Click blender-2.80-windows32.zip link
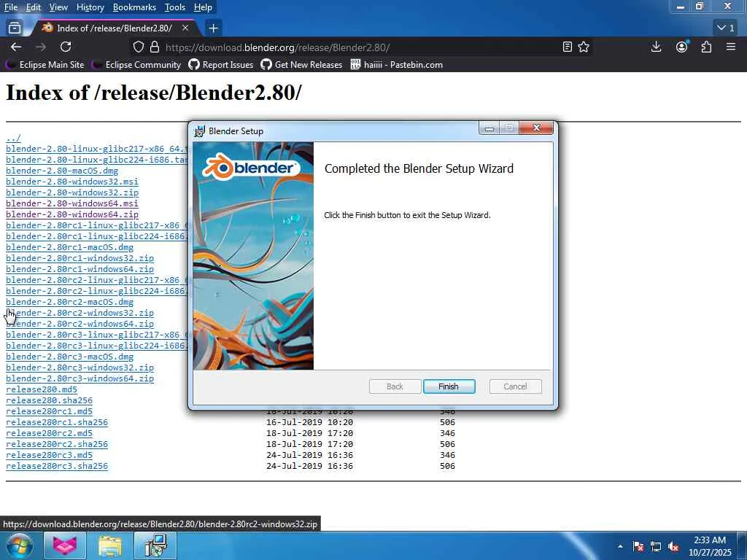 [72, 192]
